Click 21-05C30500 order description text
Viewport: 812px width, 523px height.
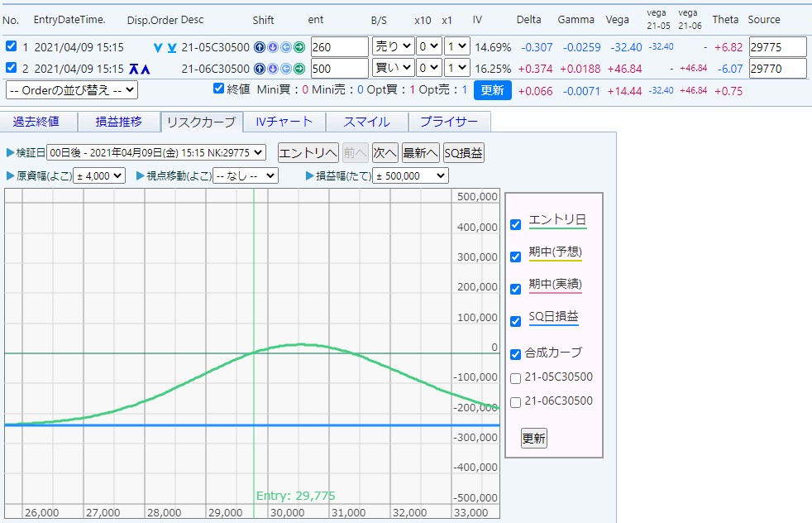tap(216, 47)
